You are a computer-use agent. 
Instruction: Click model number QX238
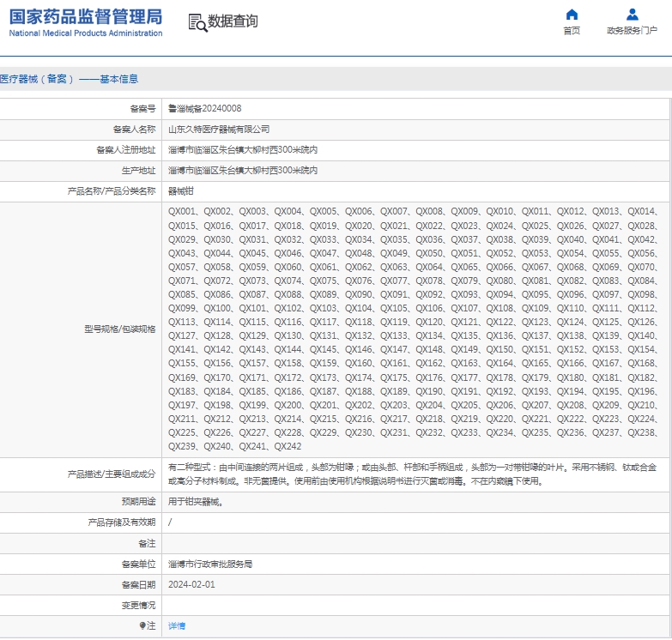(641, 432)
